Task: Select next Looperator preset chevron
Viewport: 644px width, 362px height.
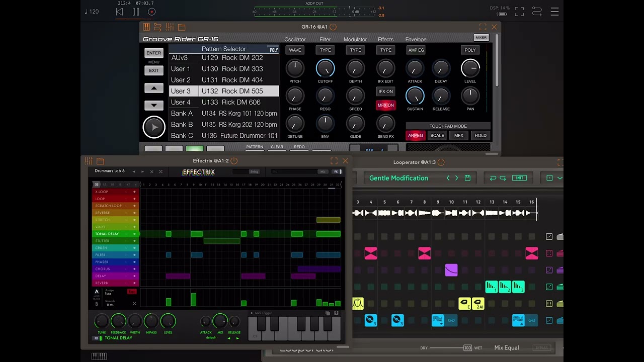Action: 457,178
